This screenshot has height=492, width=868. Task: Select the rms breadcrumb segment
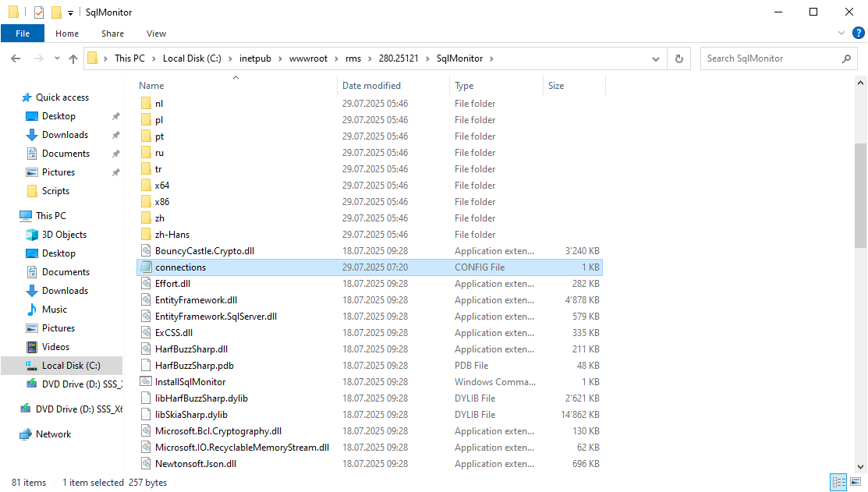(x=353, y=58)
